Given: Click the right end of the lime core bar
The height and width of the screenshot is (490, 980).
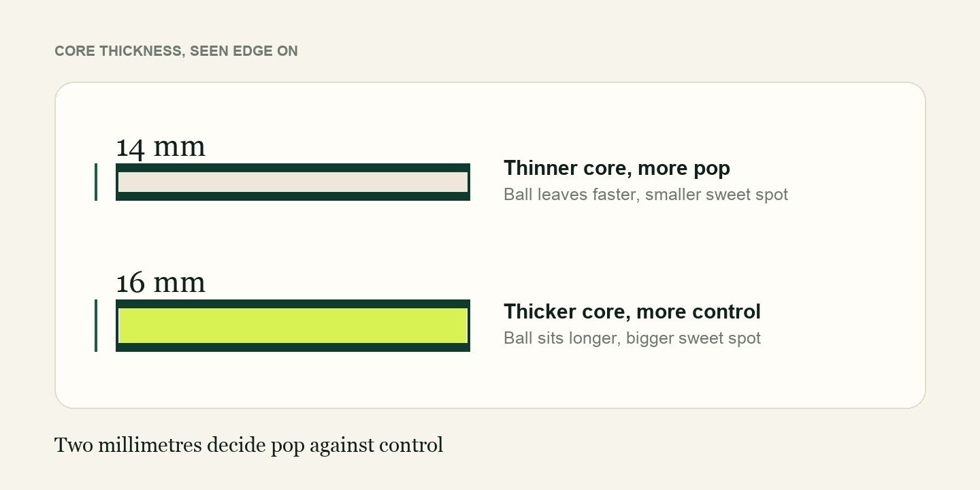Looking at the screenshot, I should click(x=463, y=325).
